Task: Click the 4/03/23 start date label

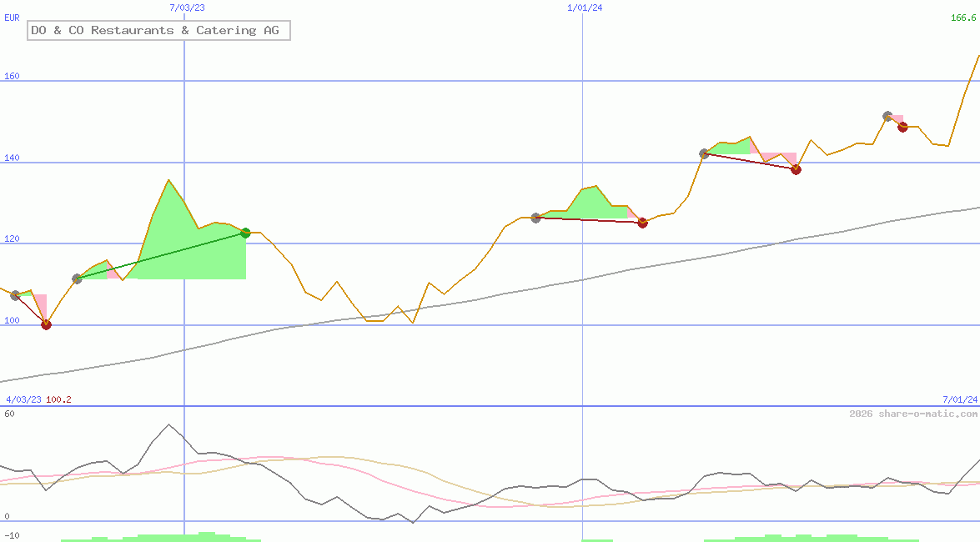Action: tap(23, 399)
